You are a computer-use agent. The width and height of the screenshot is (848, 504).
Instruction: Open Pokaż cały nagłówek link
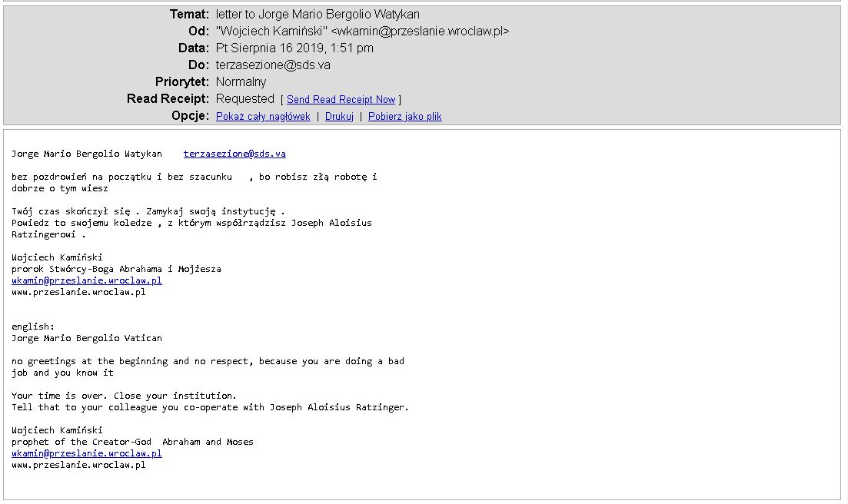(x=263, y=117)
